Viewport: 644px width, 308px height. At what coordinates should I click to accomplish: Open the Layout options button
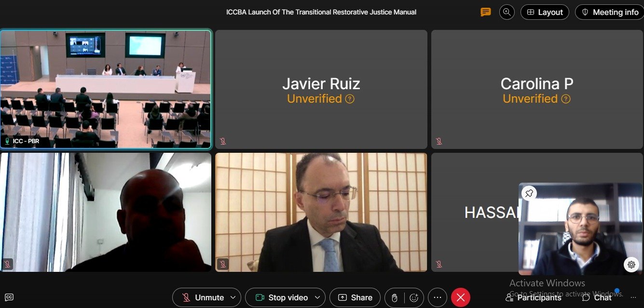click(545, 12)
